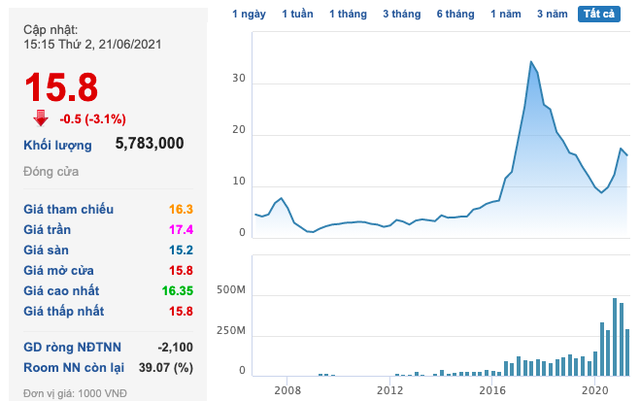Click the 2016 label on the time axis
The image size is (640, 401).
click(492, 390)
